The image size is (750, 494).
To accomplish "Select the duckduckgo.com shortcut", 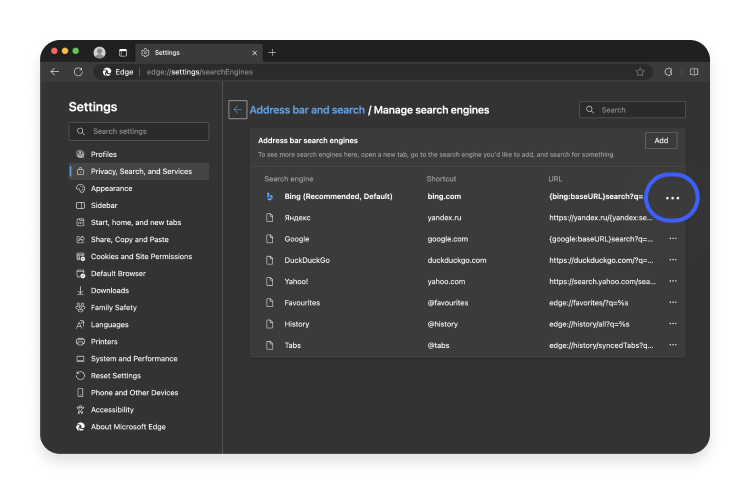I will (457, 260).
